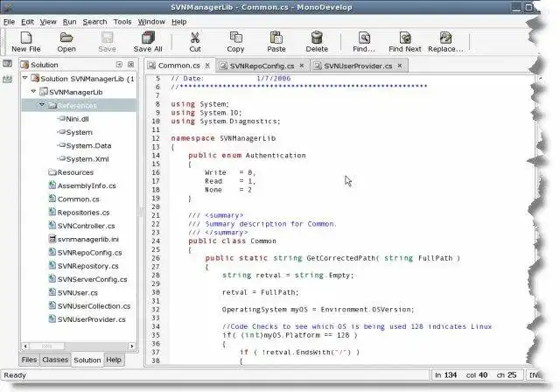
Task: Click the SVNUser.cs file icon
Action: 52,292
